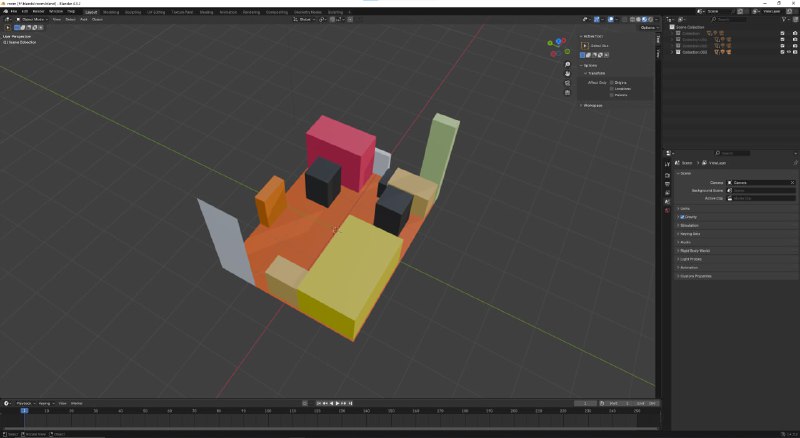Image resolution: width=800 pixels, height=438 pixels.
Task: Click the outliner search field
Action: (729, 19)
